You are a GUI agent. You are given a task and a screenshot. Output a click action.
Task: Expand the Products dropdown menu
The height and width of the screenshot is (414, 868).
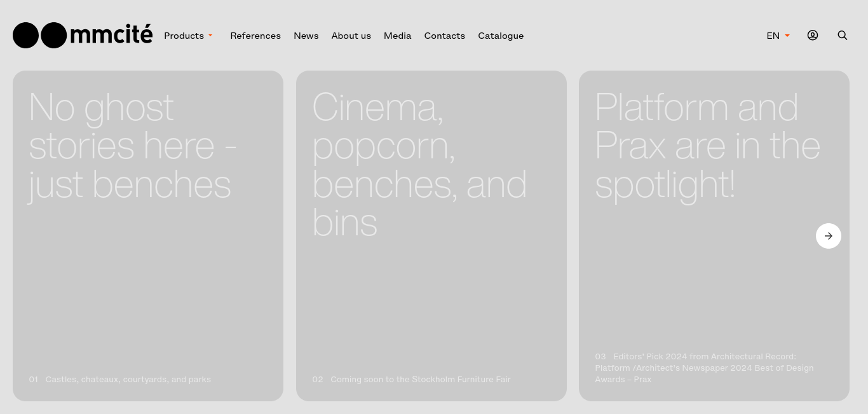tap(188, 36)
